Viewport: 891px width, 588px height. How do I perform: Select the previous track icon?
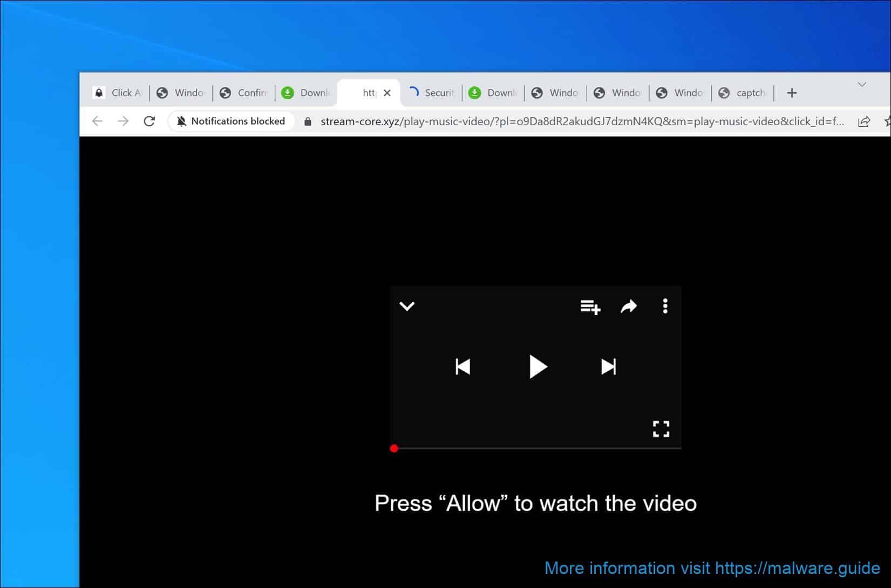click(x=463, y=366)
